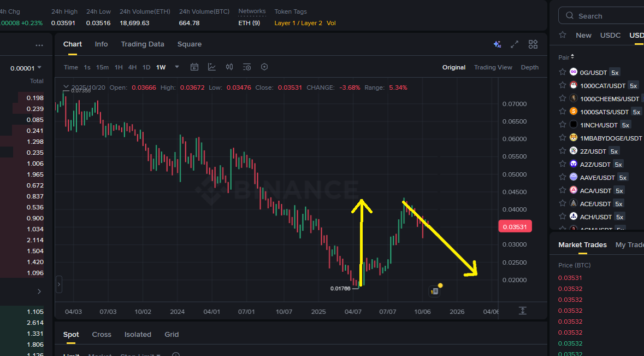
Task: Open the go-to-date calendar icon
Action: [x=194, y=67]
